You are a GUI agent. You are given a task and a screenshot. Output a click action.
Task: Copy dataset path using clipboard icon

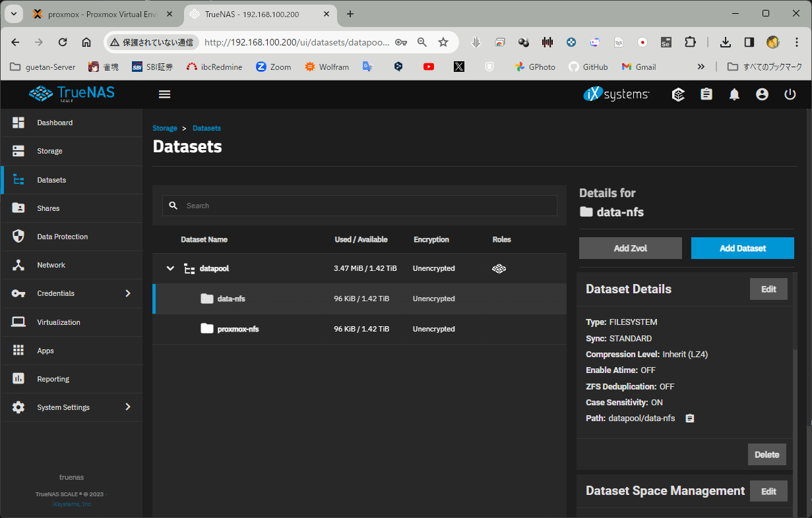690,418
